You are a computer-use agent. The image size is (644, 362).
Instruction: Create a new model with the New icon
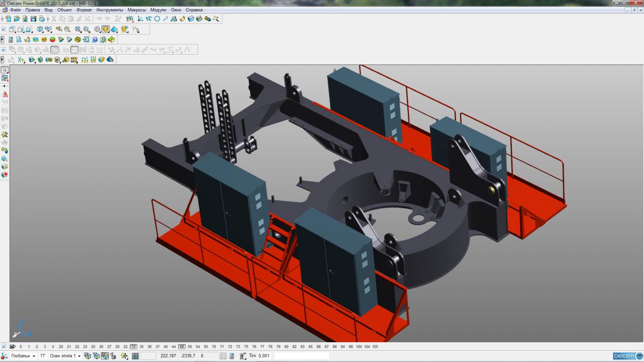click(x=9, y=18)
